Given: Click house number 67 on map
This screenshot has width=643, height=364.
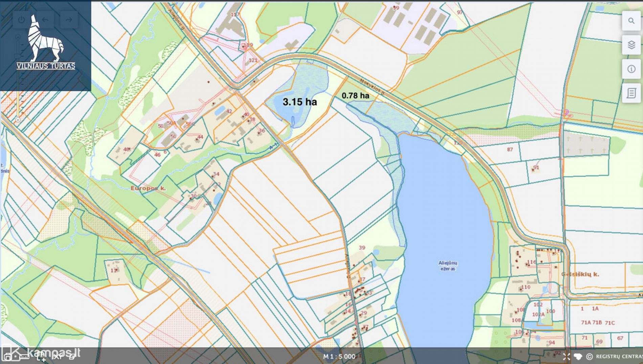Looking at the screenshot, I should coord(620,338).
